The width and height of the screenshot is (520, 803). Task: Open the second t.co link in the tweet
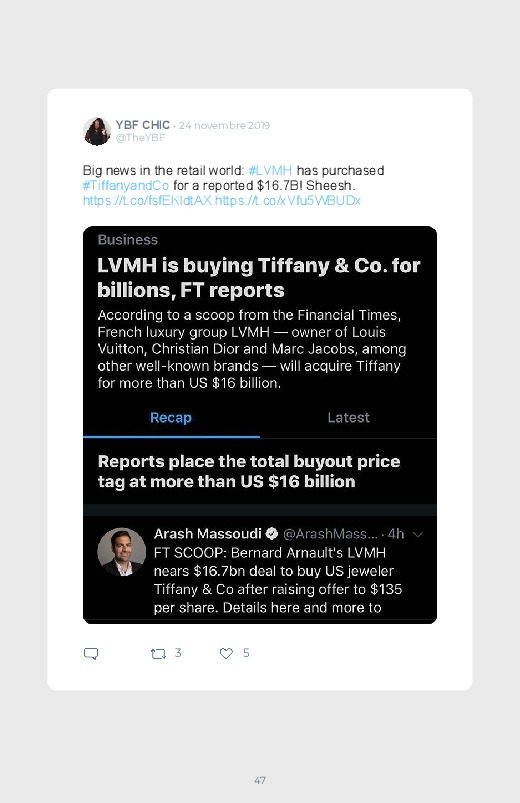[x=287, y=200]
